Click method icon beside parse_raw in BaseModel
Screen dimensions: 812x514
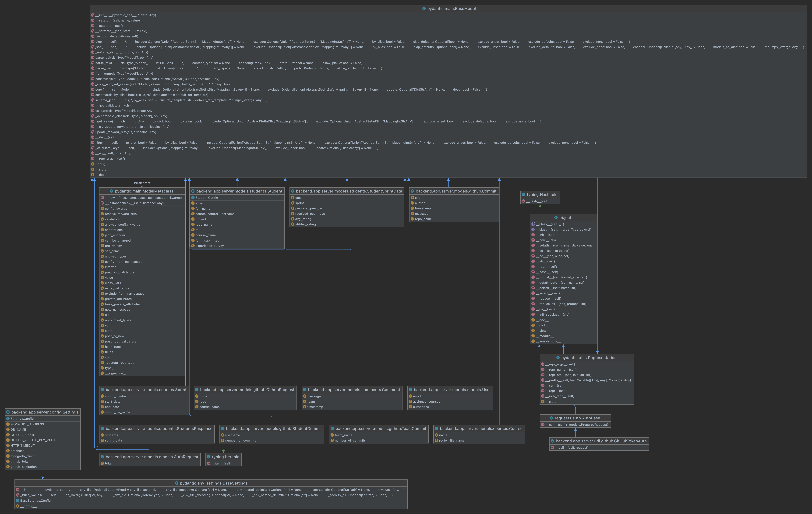point(93,63)
